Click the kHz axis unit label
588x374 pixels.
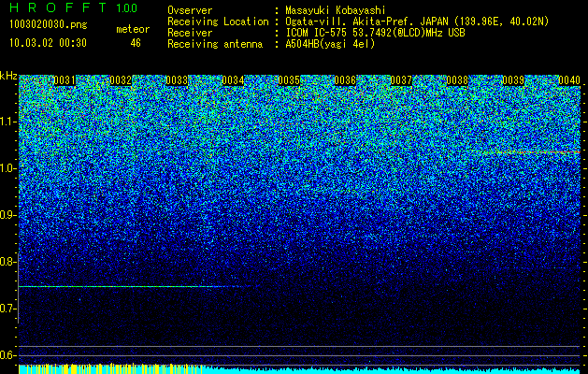(x=8, y=76)
